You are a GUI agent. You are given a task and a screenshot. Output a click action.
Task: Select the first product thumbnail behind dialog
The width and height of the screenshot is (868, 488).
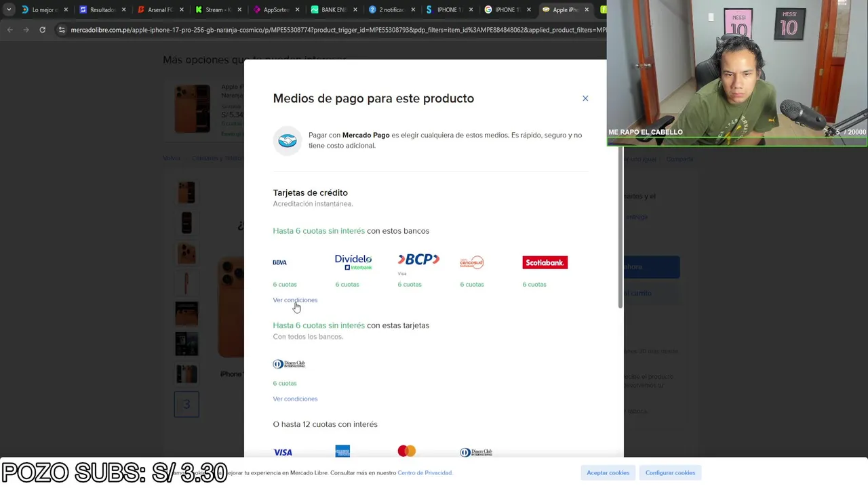[x=186, y=192]
